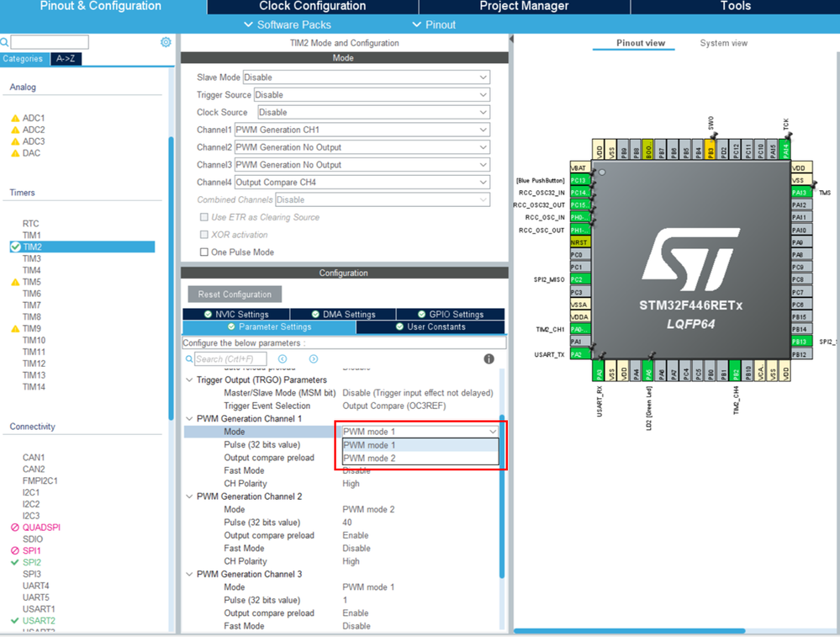Click the parameter list vertical scrollbar
The width and height of the screenshot is (840, 637).
pos(502,496)
